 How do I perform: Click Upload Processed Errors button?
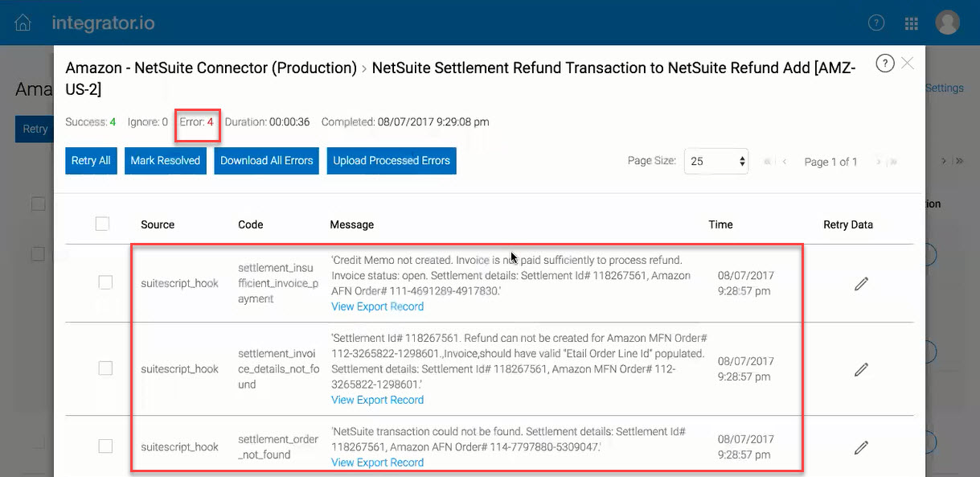point(392,160)
